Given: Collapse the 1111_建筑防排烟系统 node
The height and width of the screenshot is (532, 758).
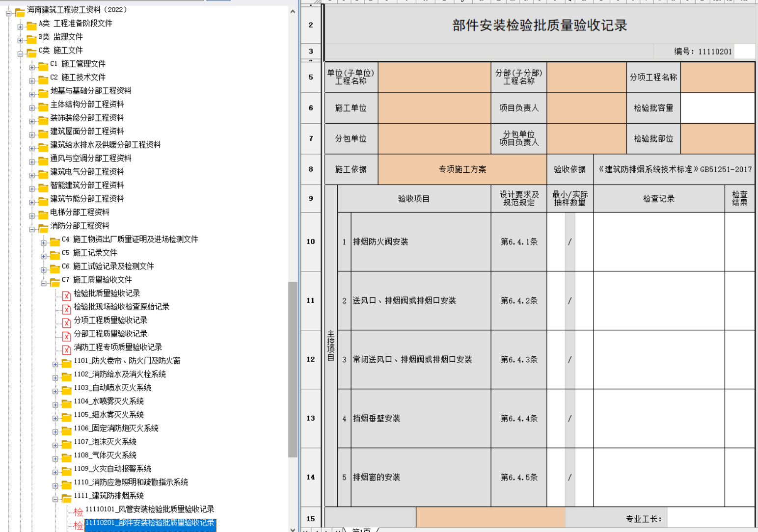Looking at the screenshot, I should point(55,499).
